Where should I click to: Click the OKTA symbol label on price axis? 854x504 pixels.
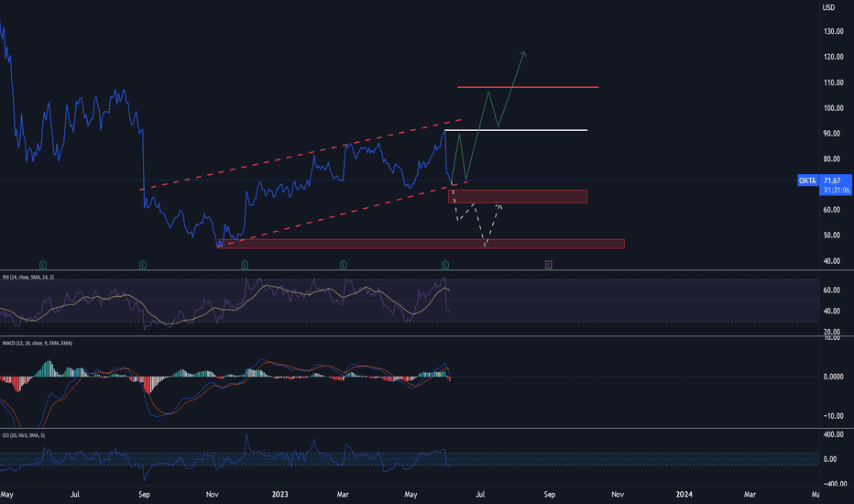807,181
